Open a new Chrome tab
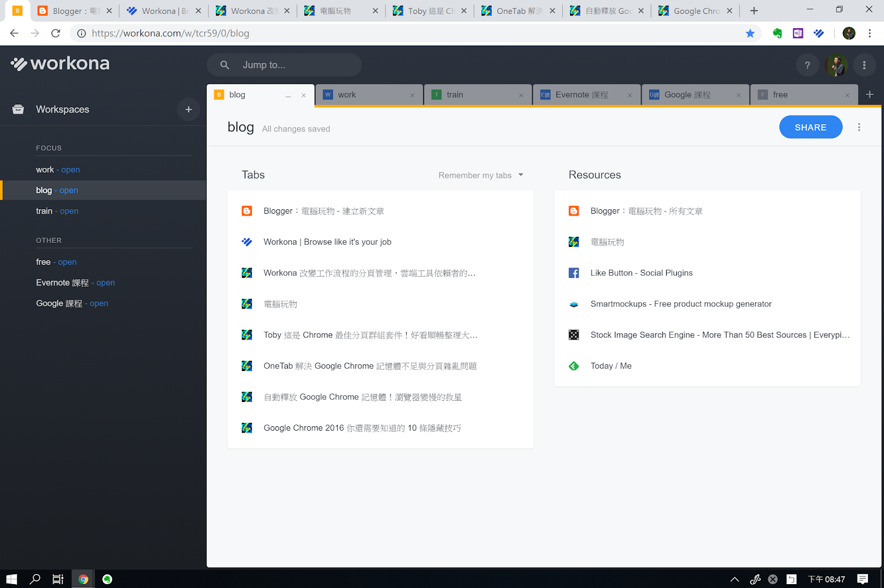The width and height of the screenshot is (884, 588). (754, 10)
